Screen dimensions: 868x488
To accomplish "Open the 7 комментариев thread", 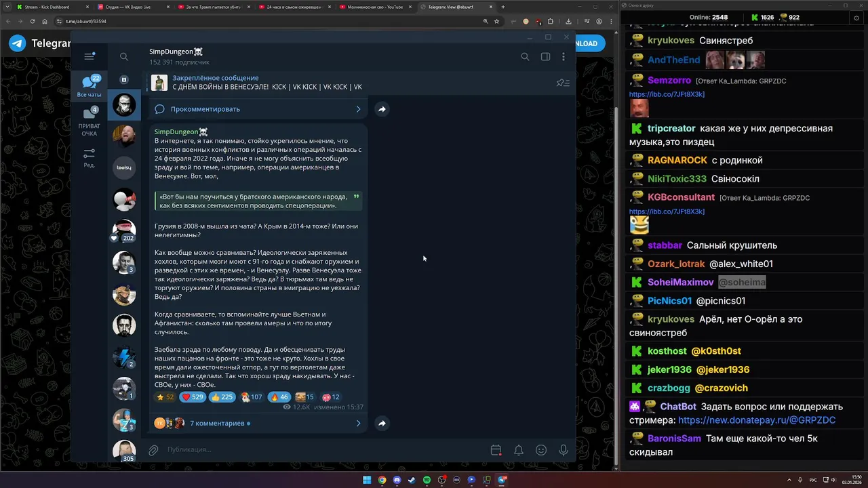I will coord(258,423).
